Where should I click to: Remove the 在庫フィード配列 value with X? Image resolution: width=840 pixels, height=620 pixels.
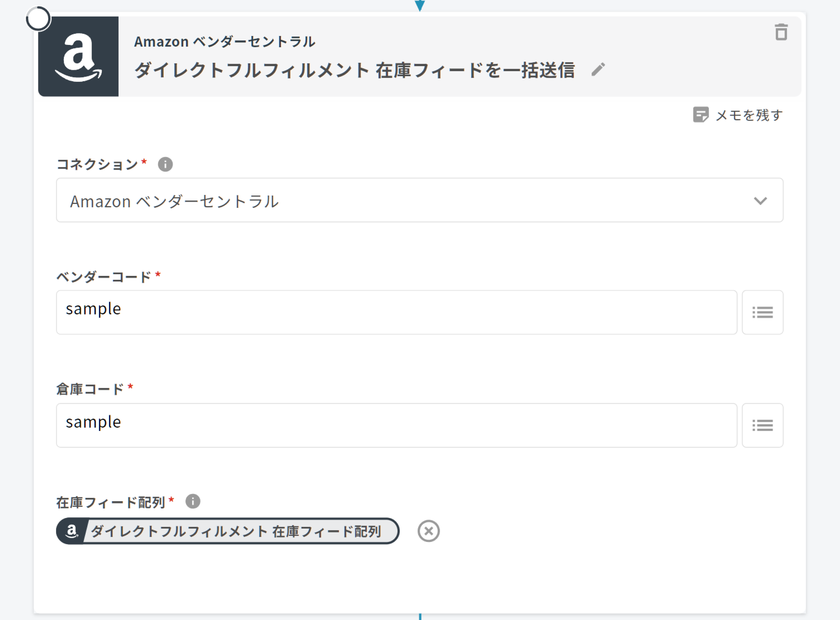(428, 531)
